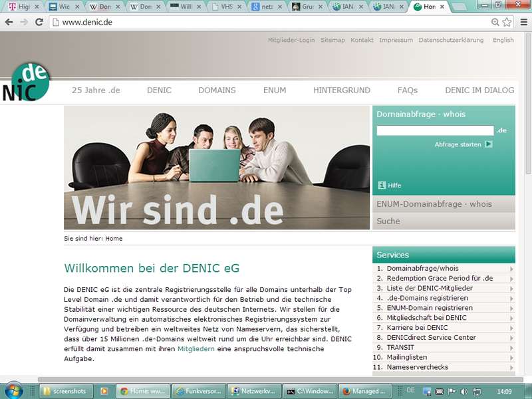Click the browser reload page icon
Screen dimensions: 532x399
tap(39, 22)
